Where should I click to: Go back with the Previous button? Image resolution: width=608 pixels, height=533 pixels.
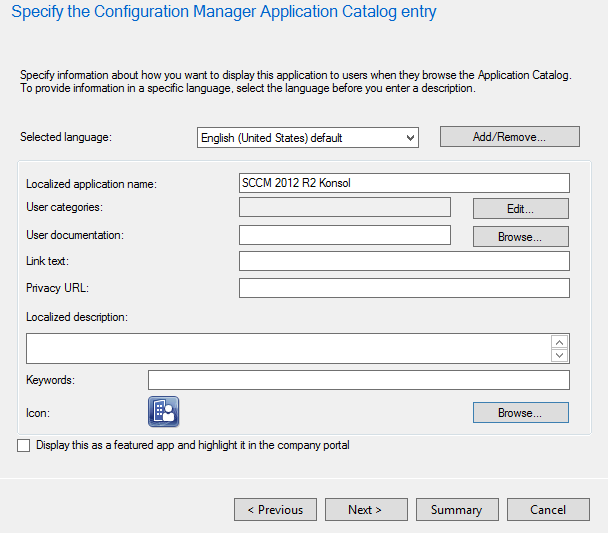tap(275, 510)
